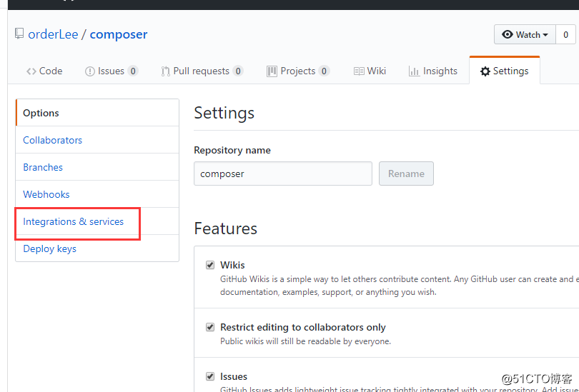Image resolution: width=579 pixels, height=392 pixels.
Task: Open the Projects tab
Action: (297, 71)
